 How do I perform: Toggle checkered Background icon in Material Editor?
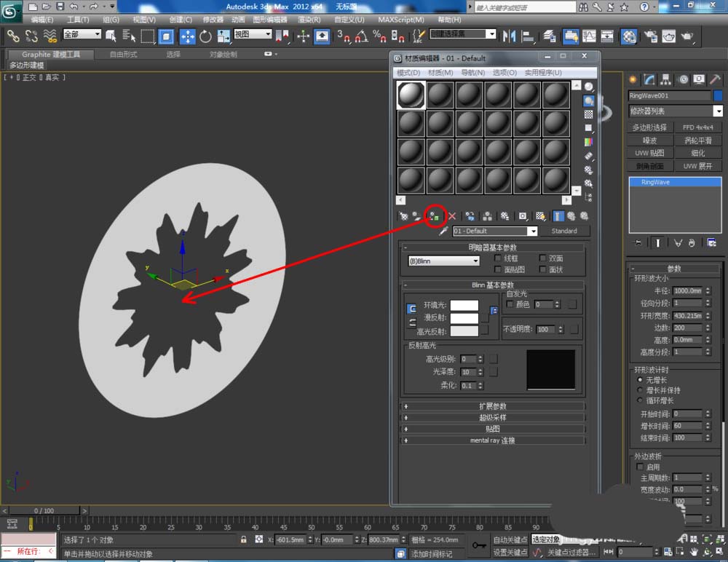(x=589, y=114)
